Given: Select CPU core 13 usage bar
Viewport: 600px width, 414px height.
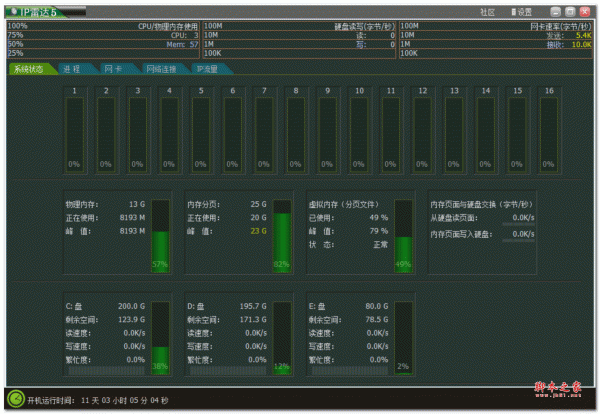Looking at the screenshot, I should pos(454,134).
